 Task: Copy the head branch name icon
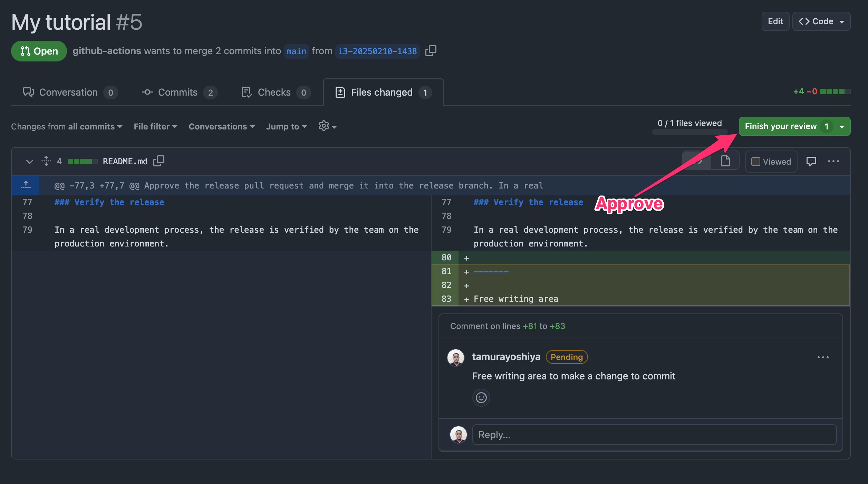coord(431,51)
